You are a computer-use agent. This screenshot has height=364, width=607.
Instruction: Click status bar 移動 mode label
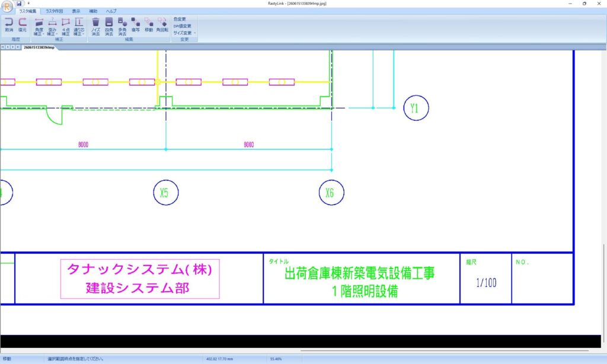[x=7, y=359]
